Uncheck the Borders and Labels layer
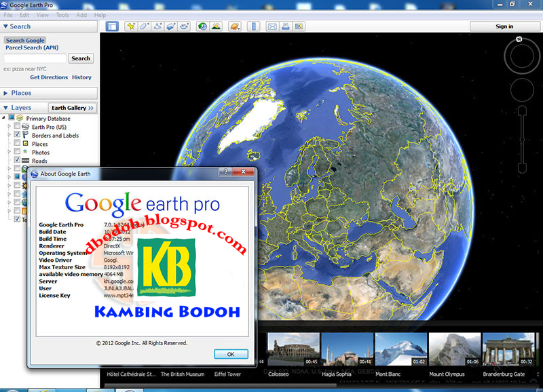The image size is (543, 392). tap(16, 135)
